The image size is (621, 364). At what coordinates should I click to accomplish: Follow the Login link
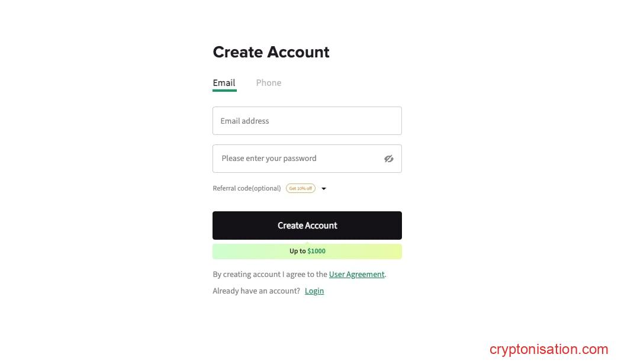coord(314,291)
